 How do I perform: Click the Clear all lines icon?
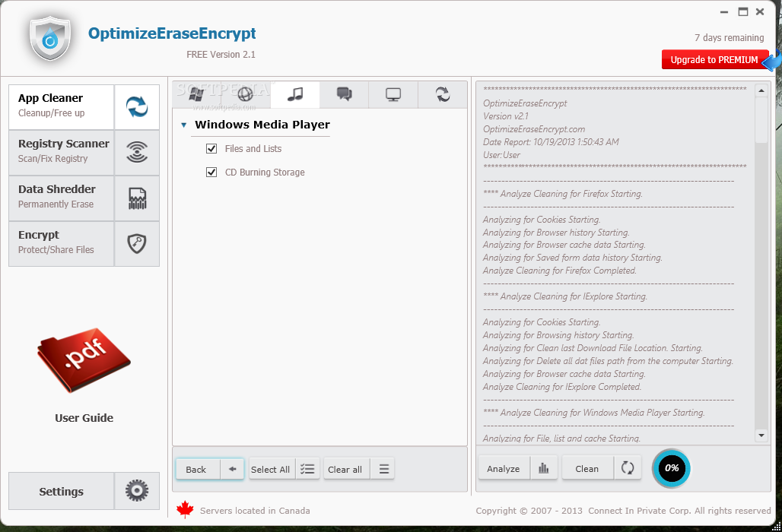[383, 469]
